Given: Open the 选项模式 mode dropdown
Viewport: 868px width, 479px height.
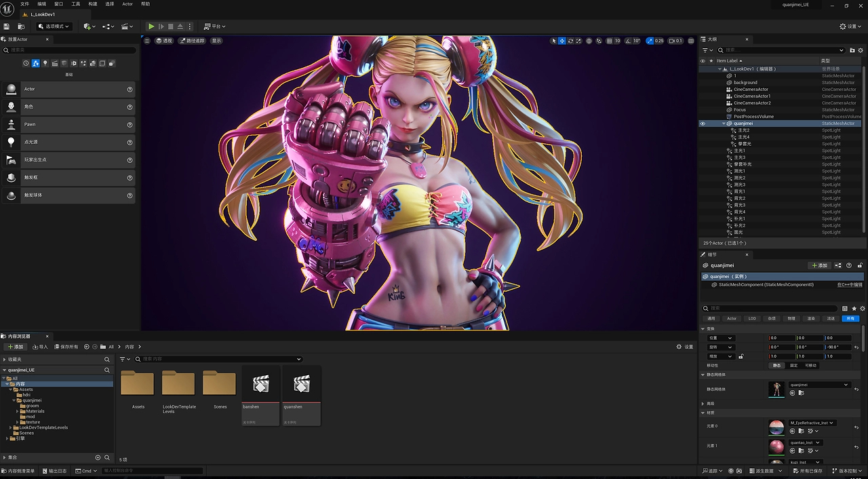Looking at the screenshot, I should (54, 26).
